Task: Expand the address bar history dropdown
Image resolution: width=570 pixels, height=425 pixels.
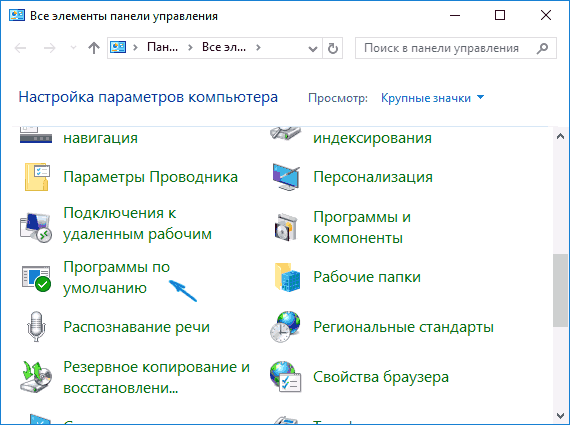Action: pos(313,48)
